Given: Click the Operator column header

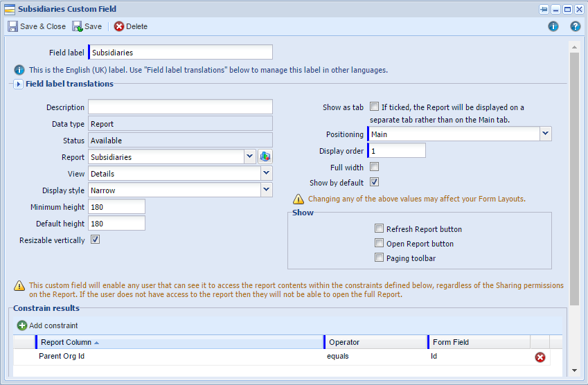Looking at the screenshot, I should (376, 342).
